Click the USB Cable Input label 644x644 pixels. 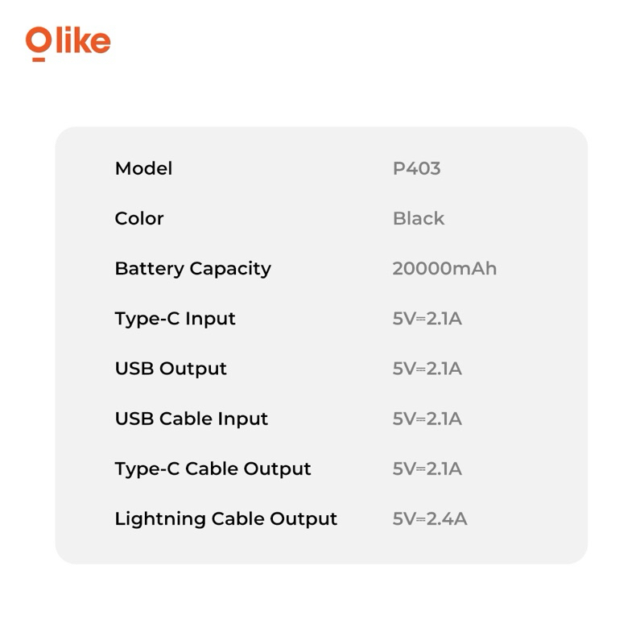coord(192,419)
